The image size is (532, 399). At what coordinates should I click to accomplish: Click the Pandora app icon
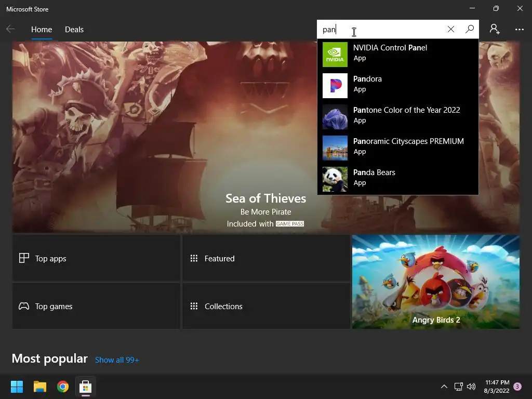tap(335, 86)
